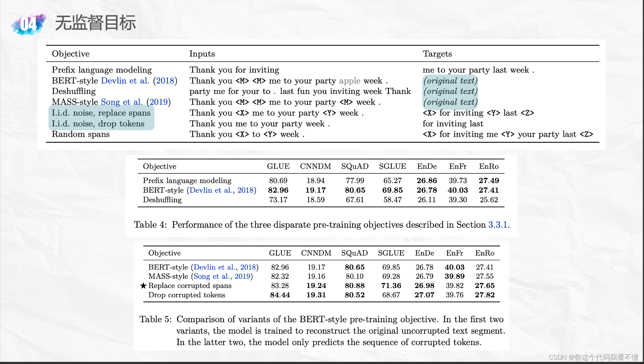This screenshot has height=364, width=644.
Task: Open the 2018 year link in first table
Action: tap(165, 81)
